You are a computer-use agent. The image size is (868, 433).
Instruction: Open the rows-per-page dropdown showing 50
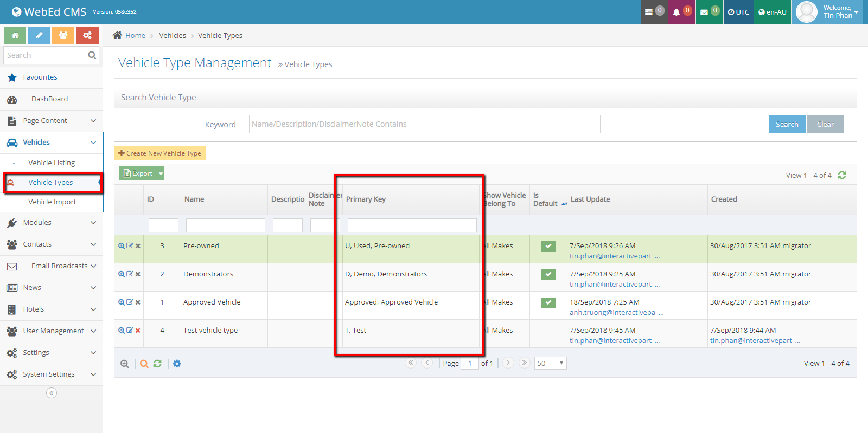coord(550,363)
